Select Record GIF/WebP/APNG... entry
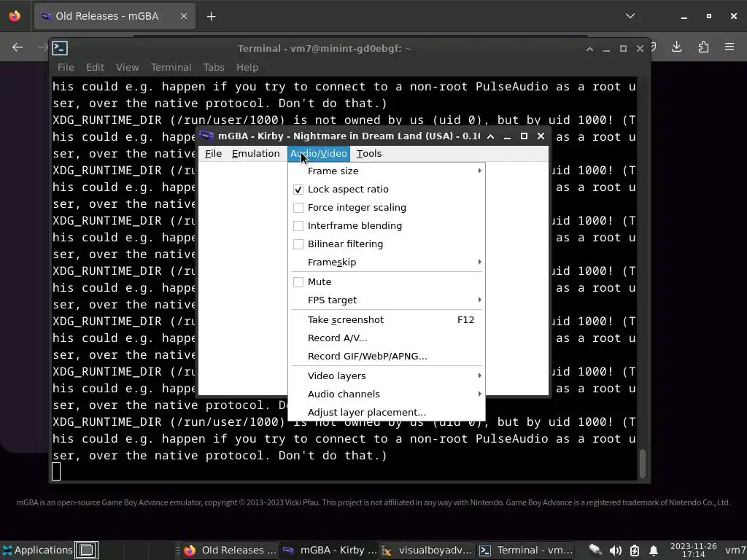747x560 pixels. (x=387, y=356)
